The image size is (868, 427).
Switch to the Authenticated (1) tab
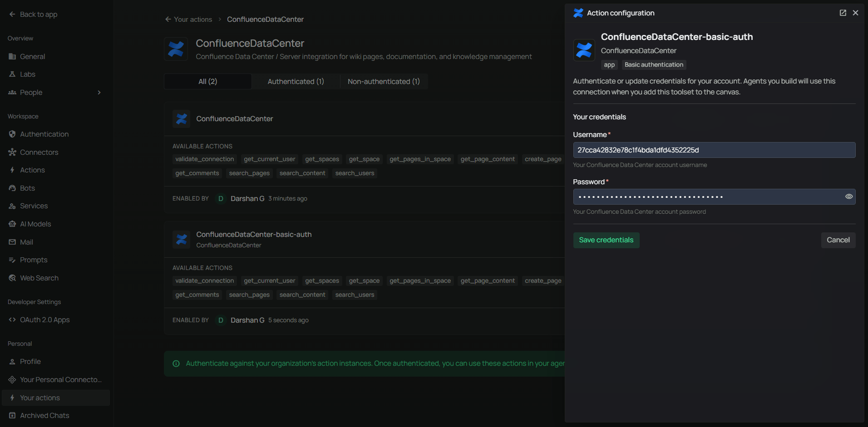point(296,82)
